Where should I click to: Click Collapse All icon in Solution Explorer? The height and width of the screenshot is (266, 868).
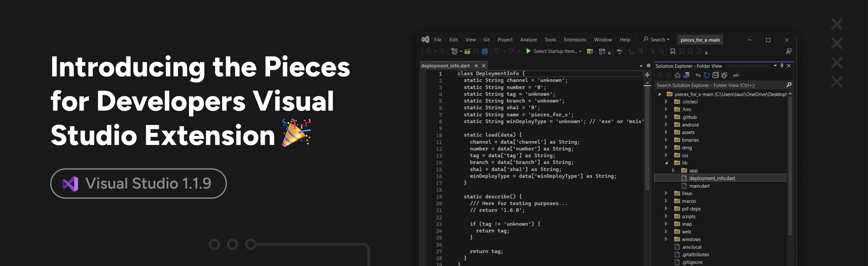click(x=715, y=75)
